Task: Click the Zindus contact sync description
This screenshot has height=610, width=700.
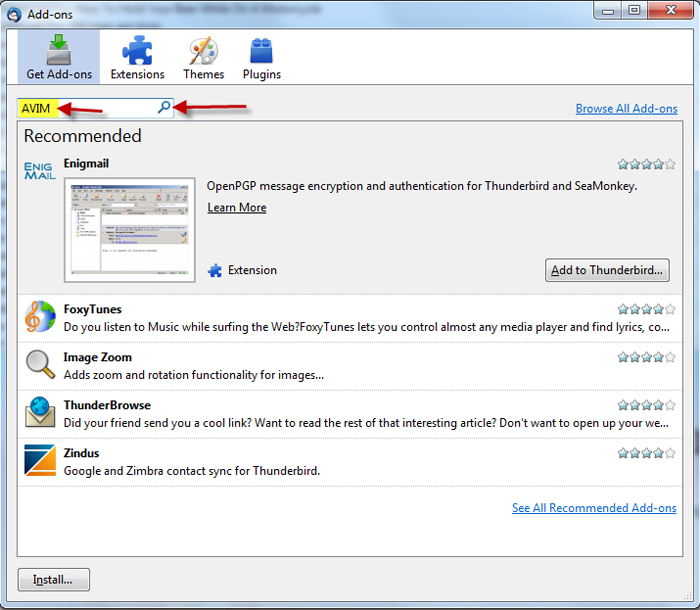Action: point(192,471)
